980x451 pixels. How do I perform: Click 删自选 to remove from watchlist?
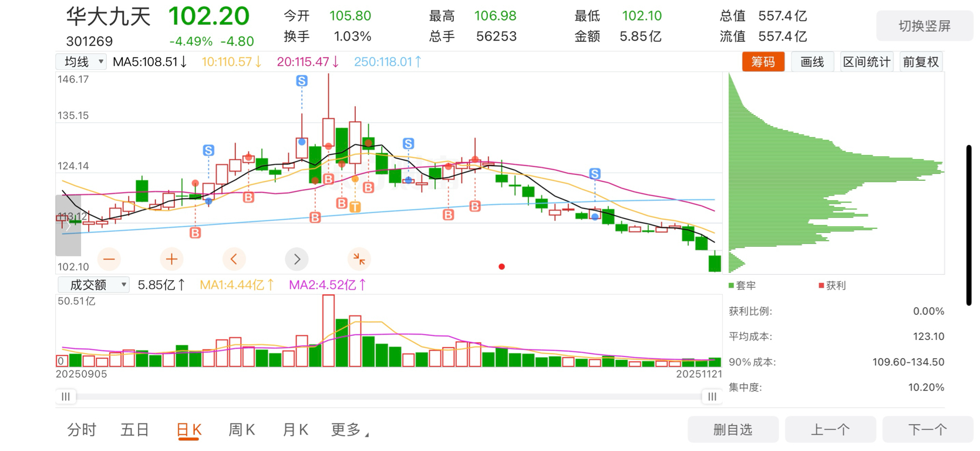coord(733,430)
